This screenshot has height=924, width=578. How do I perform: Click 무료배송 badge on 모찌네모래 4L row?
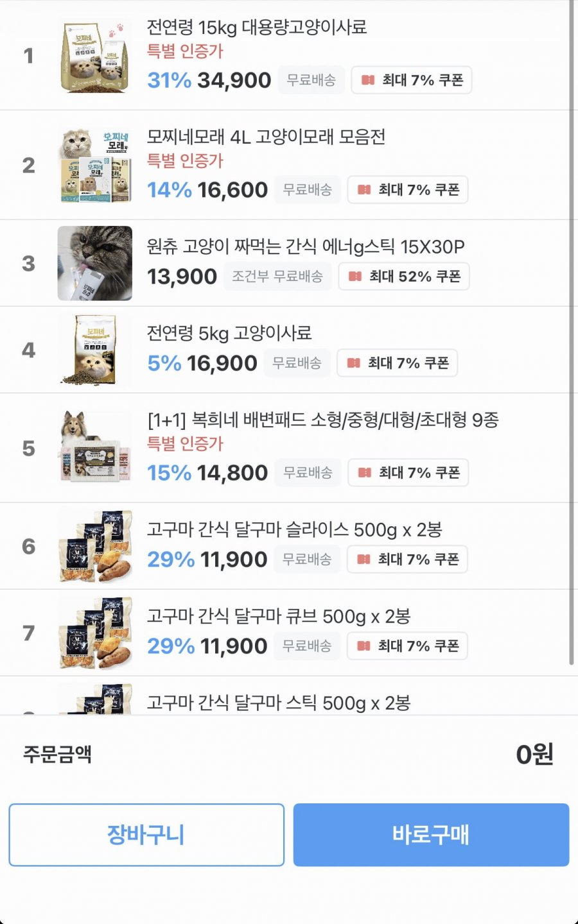coord(308,190)
